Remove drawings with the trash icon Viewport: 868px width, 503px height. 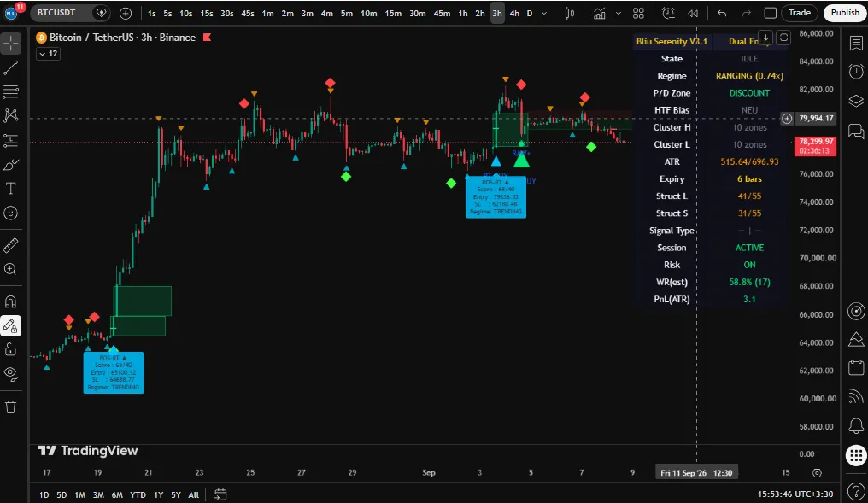[10, 407]
